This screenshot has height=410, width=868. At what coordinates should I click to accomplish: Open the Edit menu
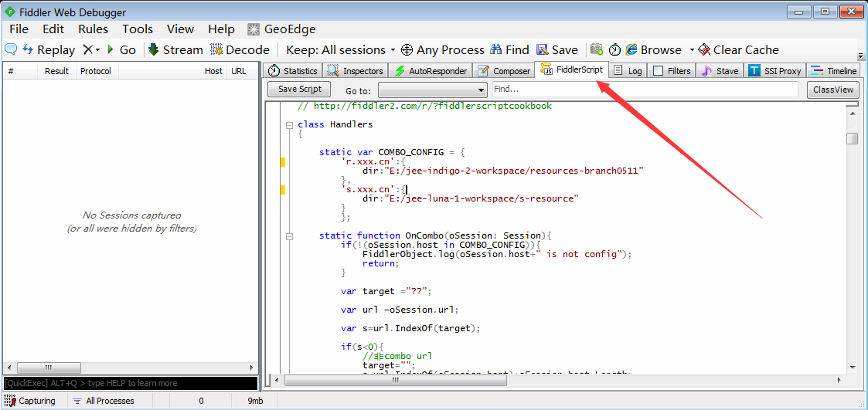[x=53, y=29]
